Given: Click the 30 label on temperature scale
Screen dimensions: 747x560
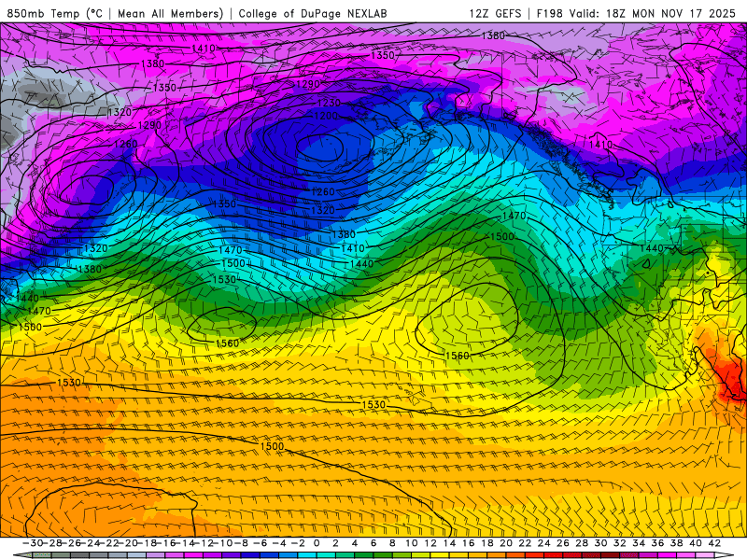Looking at the screenshot, I should 600,543.
